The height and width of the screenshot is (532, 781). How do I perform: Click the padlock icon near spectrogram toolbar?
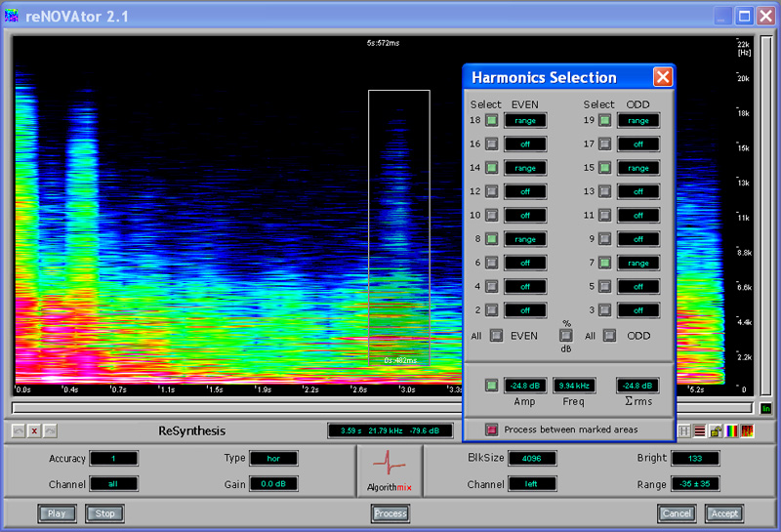716,430
